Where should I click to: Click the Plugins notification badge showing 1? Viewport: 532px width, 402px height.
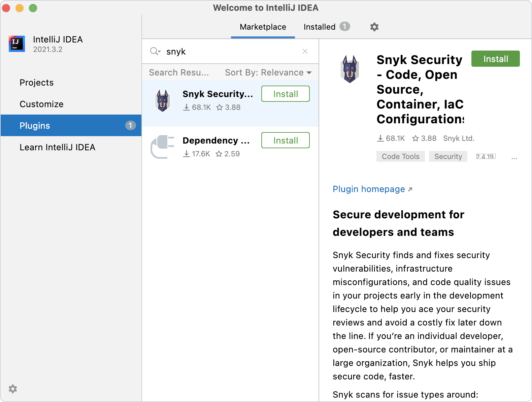[x=131, y=125]
